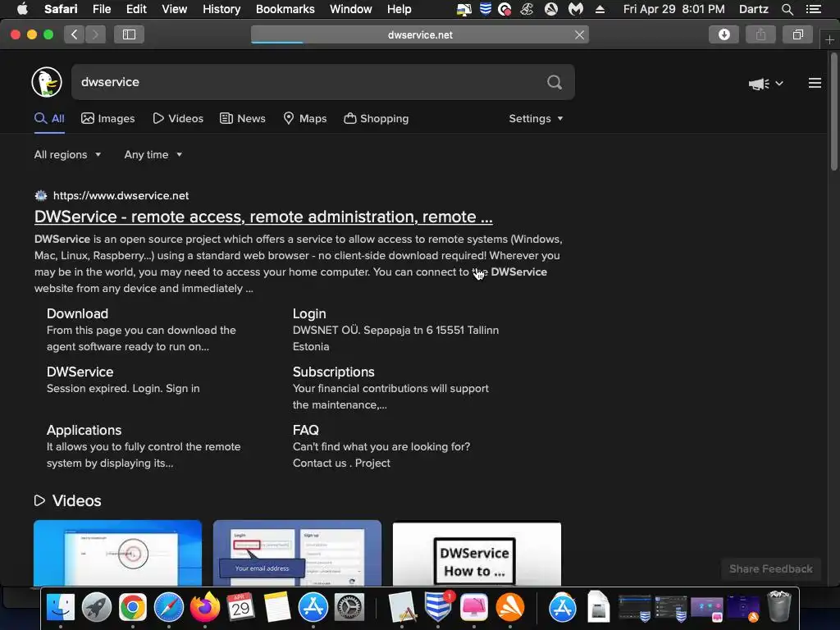Click the DuckDuckGo duck logo
This screenshot has height=630, width=840.
[x=47, y=82]
